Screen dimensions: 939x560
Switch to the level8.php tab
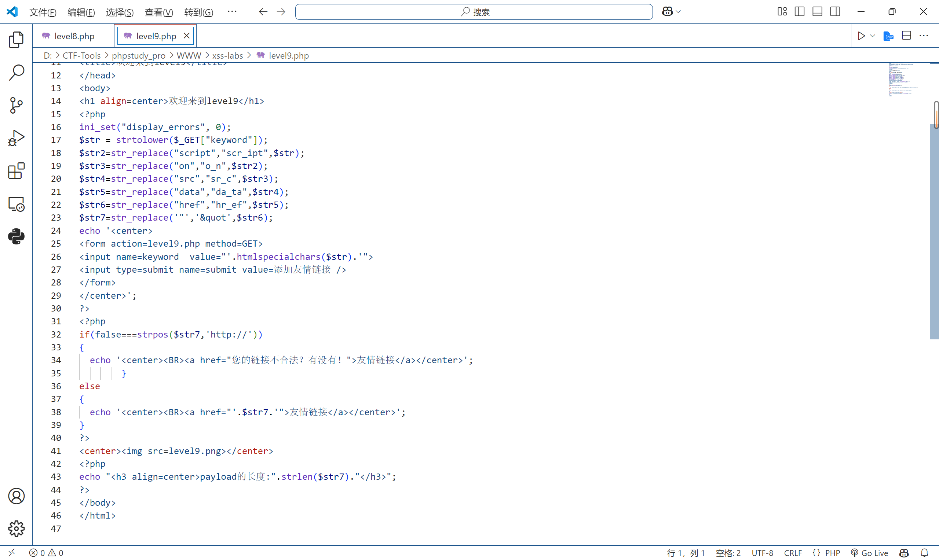(x=74, y=36)
